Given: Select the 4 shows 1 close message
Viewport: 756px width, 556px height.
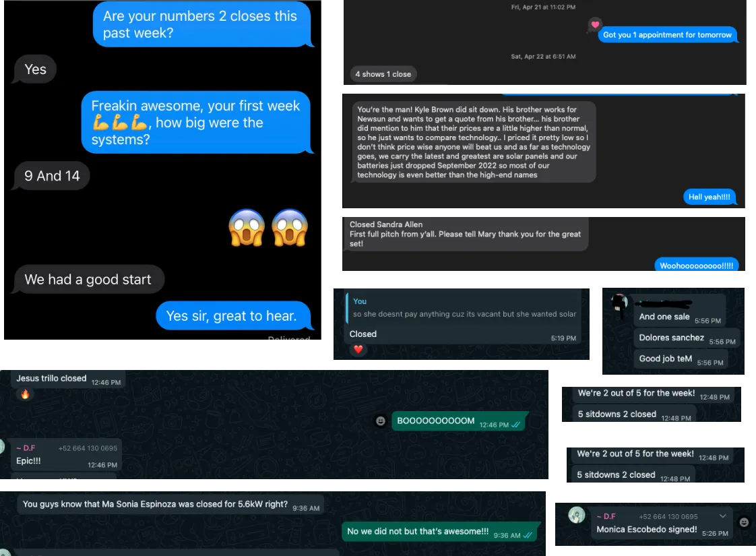Looking at the screenshot, I should click(x=383, y=74).
